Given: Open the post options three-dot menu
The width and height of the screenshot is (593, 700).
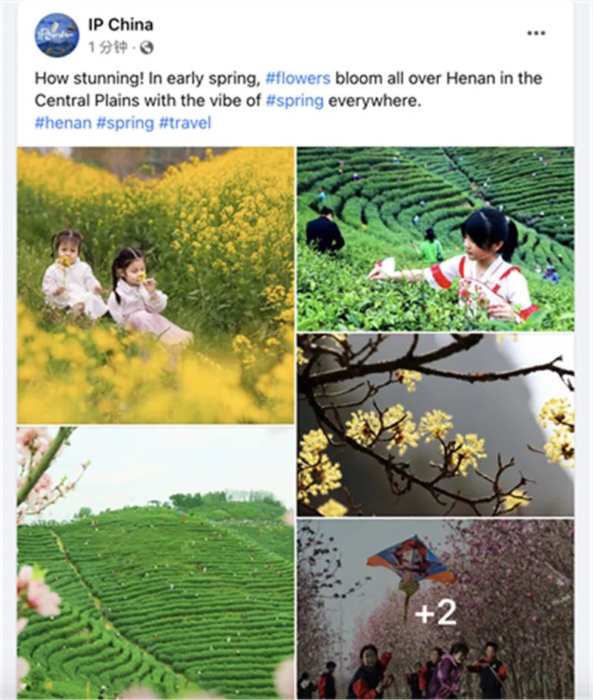Looking at the screenshot, I should click(x=536, y=33).
